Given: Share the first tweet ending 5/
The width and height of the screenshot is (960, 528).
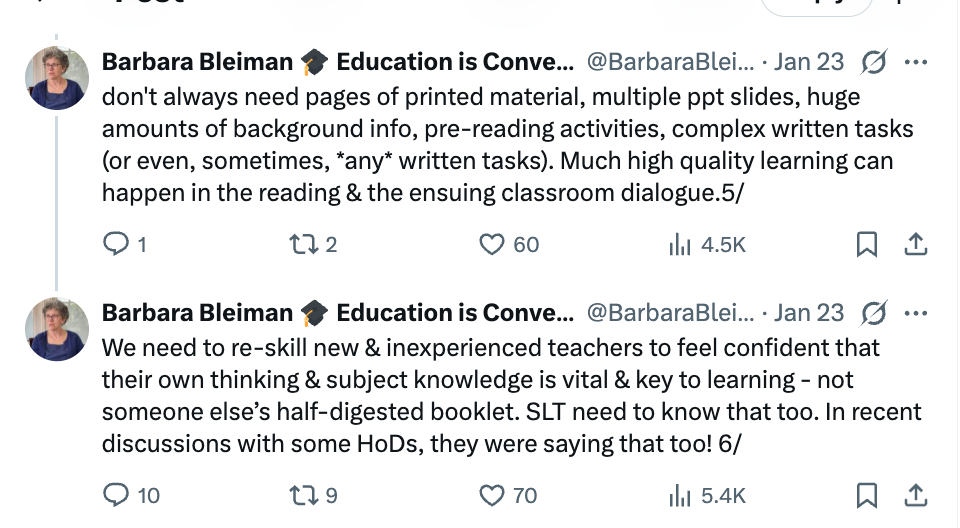Looking at the screenshot, I should (x=915, y=244).
